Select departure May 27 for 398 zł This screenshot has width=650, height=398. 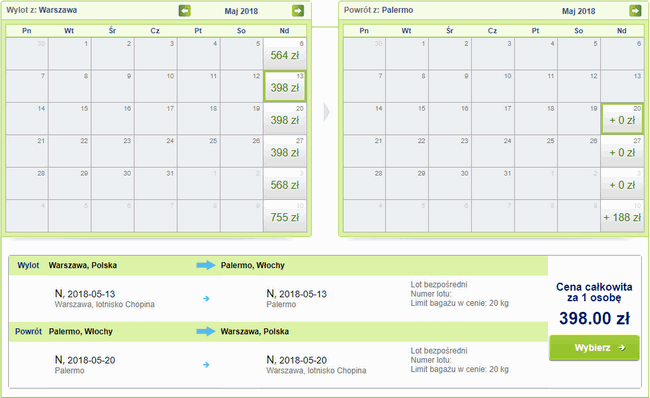[x=285, y=151]
